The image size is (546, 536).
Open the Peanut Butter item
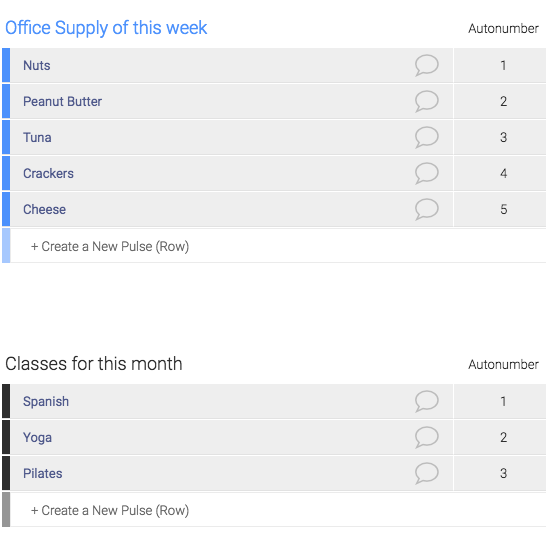click(x=62, y=101)
